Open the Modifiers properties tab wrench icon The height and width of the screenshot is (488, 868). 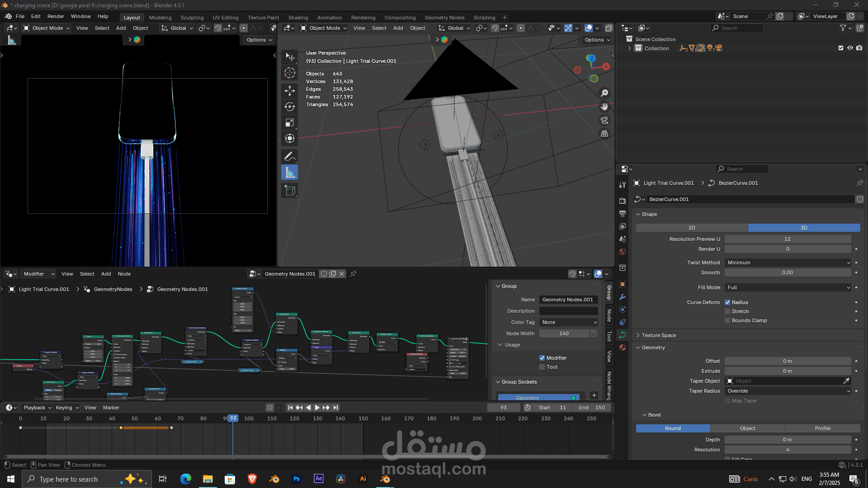pos(623,297)
